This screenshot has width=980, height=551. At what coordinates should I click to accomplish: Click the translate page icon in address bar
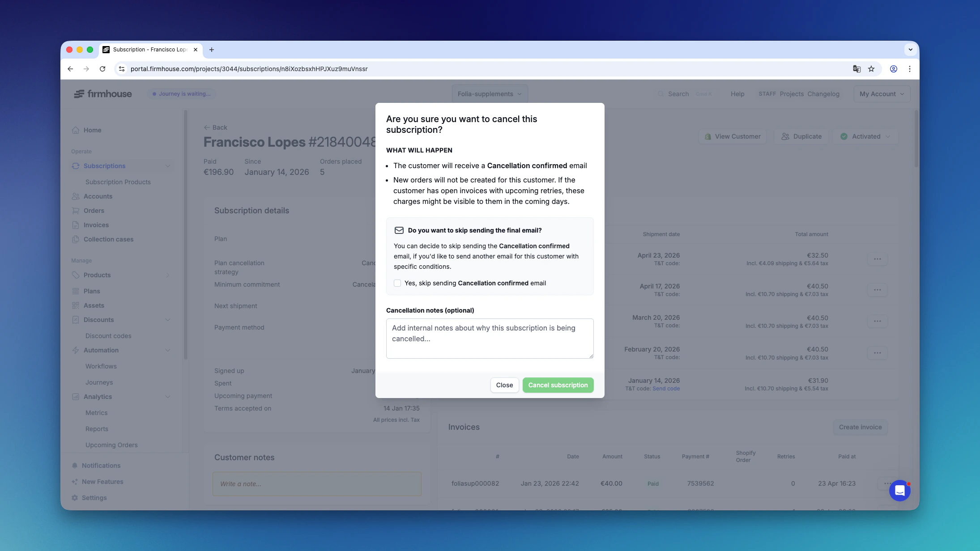[x=856, y=69]
